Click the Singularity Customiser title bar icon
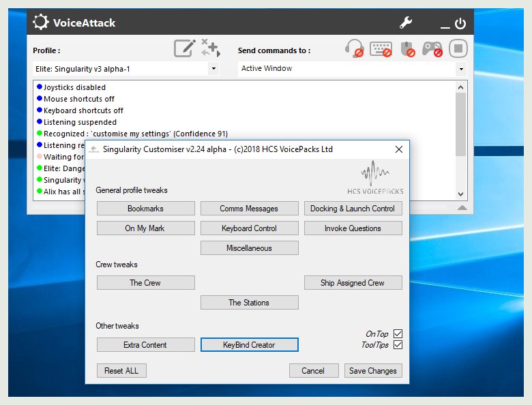Screen dimensions: 532x405 93,149
